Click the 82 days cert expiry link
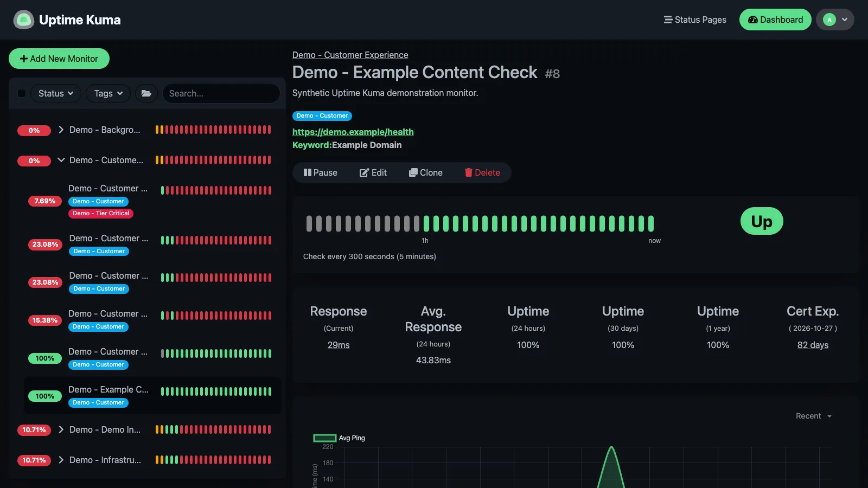The image size is (868, 488). click(x=813, y=345)
